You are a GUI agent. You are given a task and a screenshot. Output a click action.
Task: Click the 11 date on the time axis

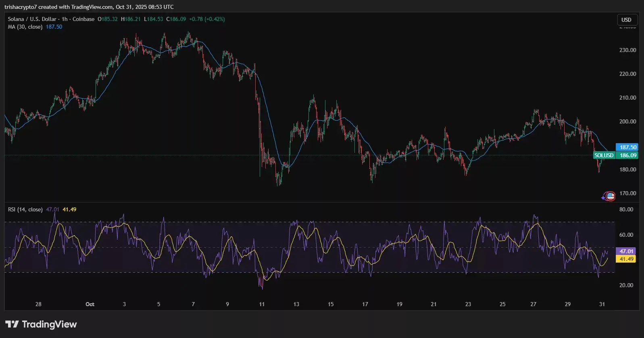(x=262, y=304)
